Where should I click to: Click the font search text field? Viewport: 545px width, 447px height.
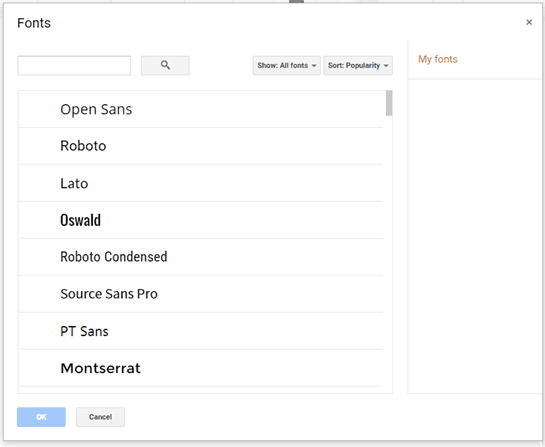[x=74, y=65]
